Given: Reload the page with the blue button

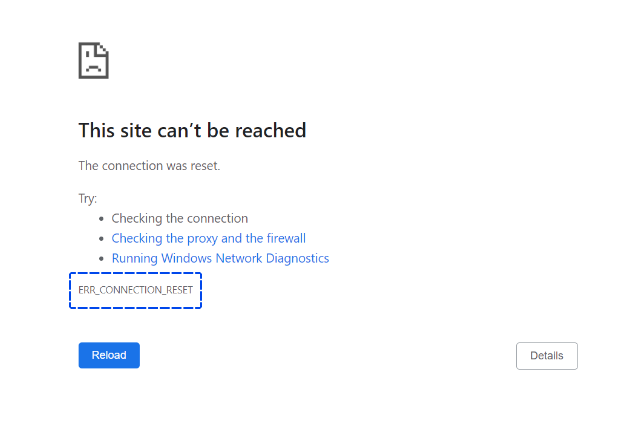Looking at the screenshot, I should [109, 355].
